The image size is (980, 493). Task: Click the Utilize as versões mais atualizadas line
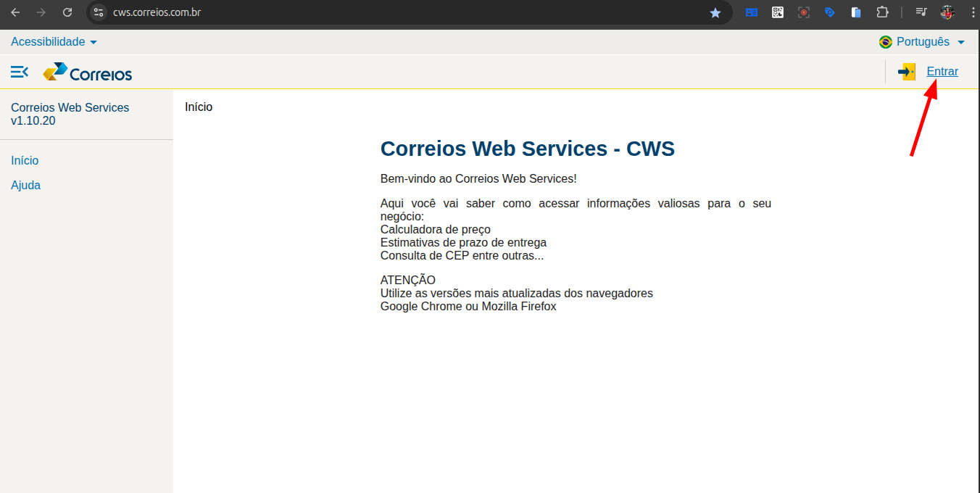coord(517,294)
